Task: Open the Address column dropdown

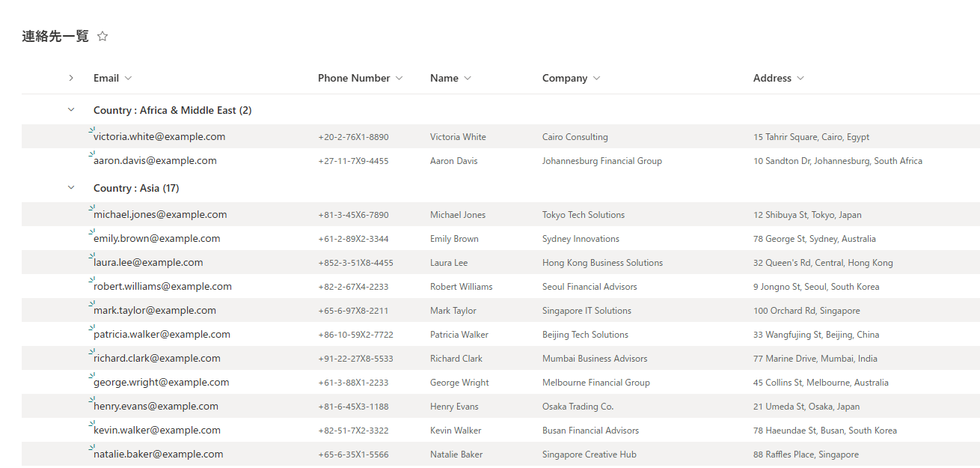Action: (800, 78)
